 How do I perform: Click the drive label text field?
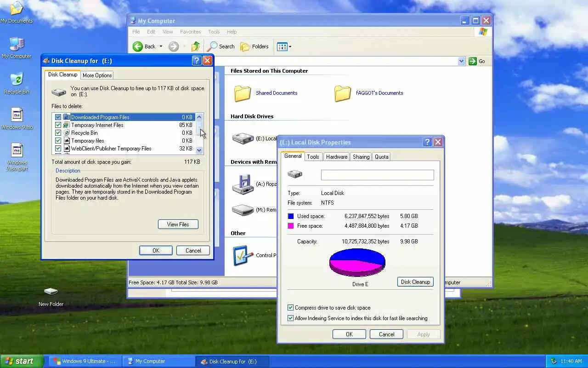[x=377, y=175]
